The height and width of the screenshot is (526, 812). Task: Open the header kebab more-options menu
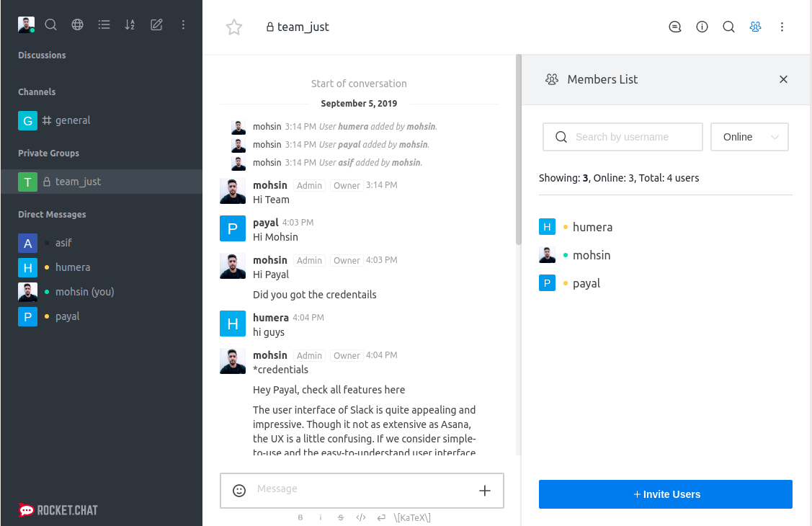point(782,27)
